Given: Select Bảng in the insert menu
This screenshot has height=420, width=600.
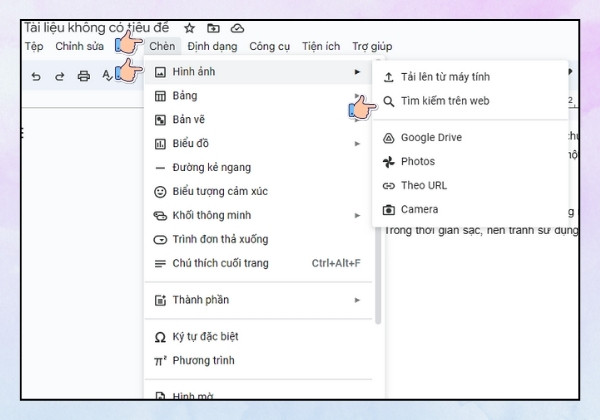Looking at the screenshot, I should (258, 96).
